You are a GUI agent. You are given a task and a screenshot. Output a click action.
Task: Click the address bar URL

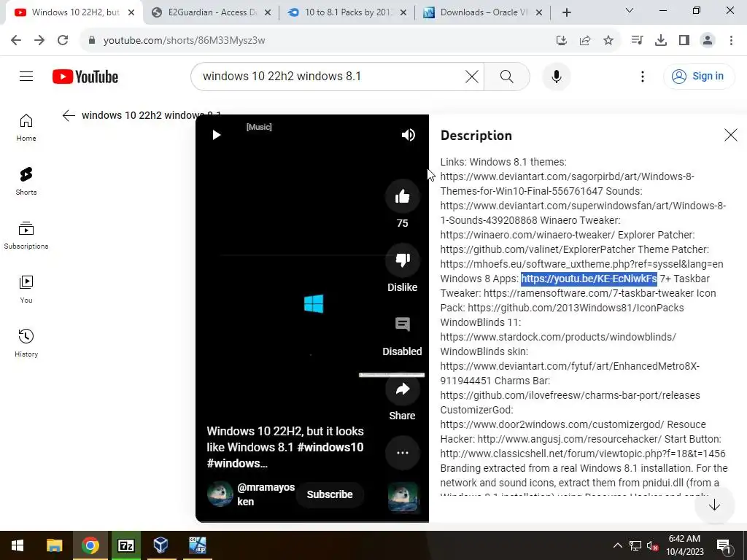pyautogui.click(x=184, y=41)
